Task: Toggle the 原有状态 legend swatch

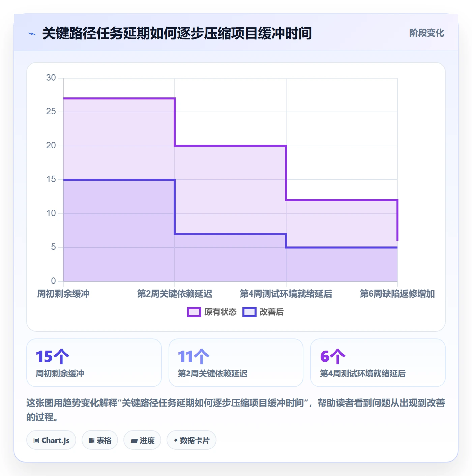Action: click(x=194, y=312)
